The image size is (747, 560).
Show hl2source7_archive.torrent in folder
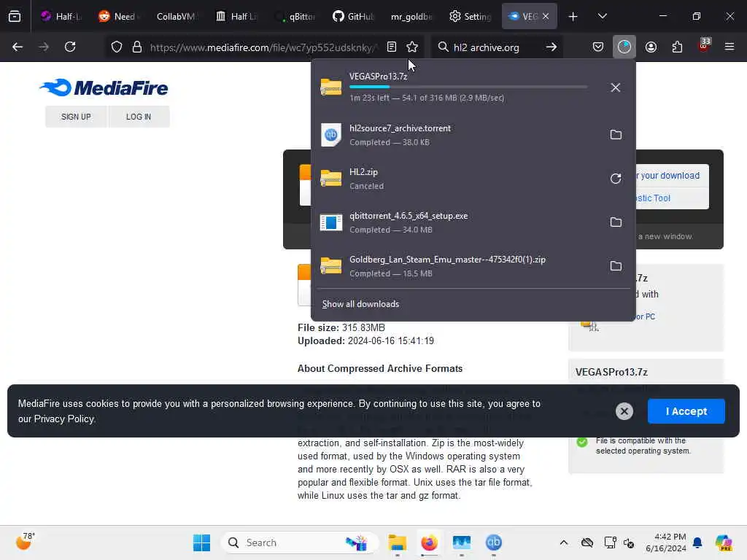pos(616,135)
